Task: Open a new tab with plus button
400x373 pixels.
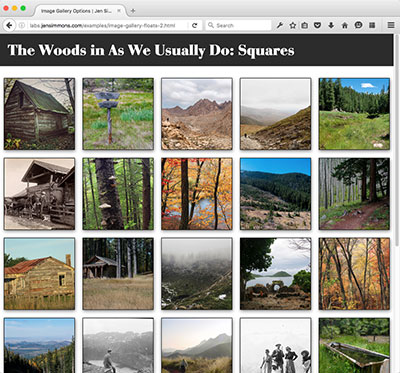Action: tap(133, 11)
